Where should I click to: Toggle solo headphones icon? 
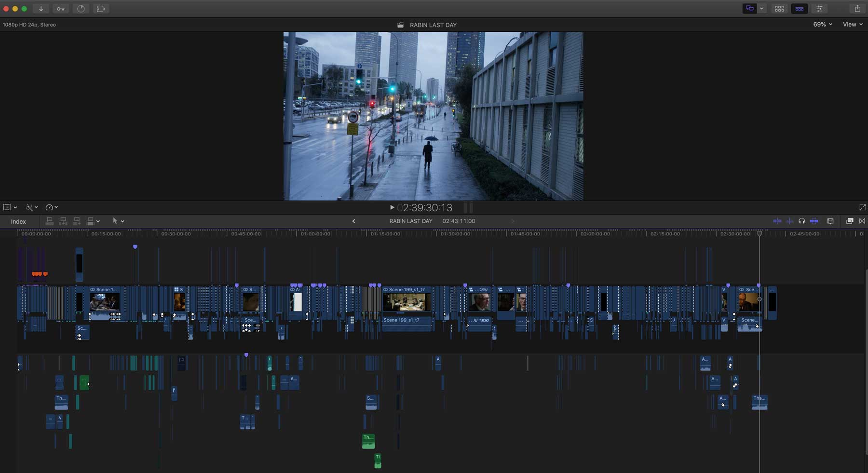[801, 221]
